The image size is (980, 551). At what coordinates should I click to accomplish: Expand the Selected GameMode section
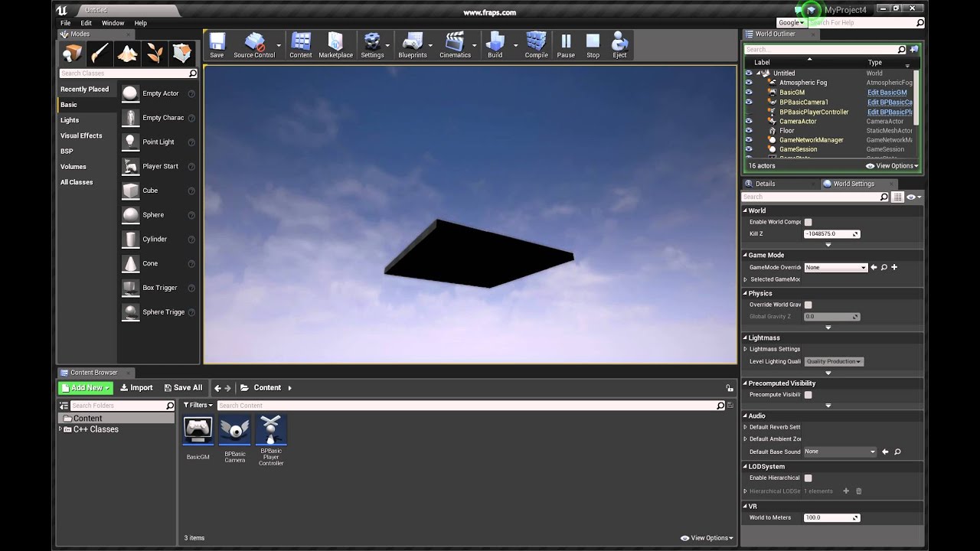click(745, 279)
